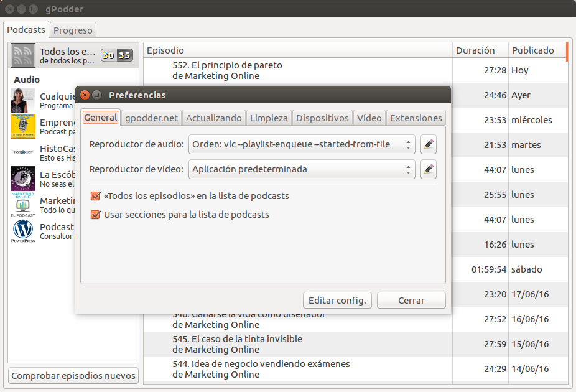The height and width of the screenshot is (392, 576).
Task: Select Todos los e... entry in podcast list
Action: coord(73,55)
